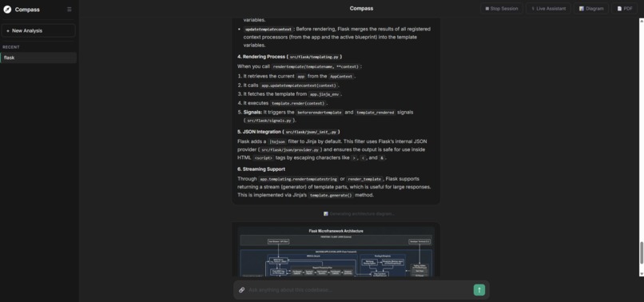Click the 'template.generate()' code snippet
The height and width of the screenshot is (302, 644).
tap(331, 196)
